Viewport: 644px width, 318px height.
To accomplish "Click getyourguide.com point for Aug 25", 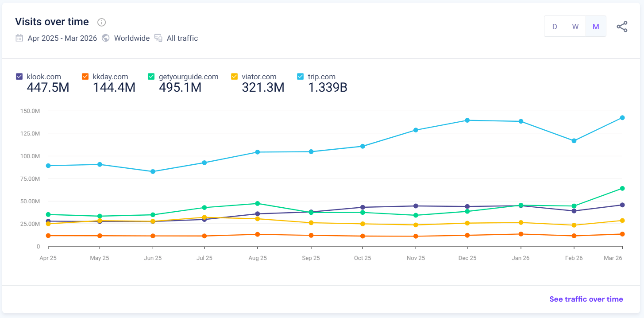I will (257, 204).
